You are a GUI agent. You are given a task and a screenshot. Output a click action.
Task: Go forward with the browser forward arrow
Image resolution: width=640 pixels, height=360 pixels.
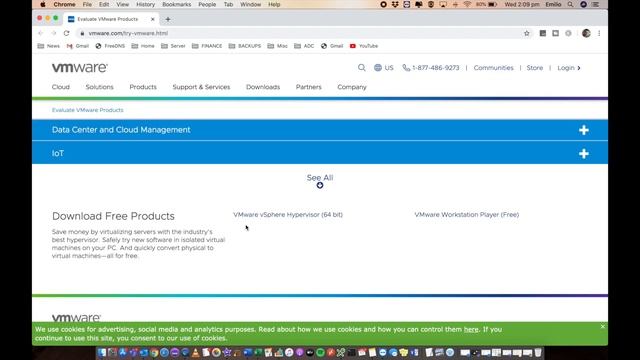point(53,33)
